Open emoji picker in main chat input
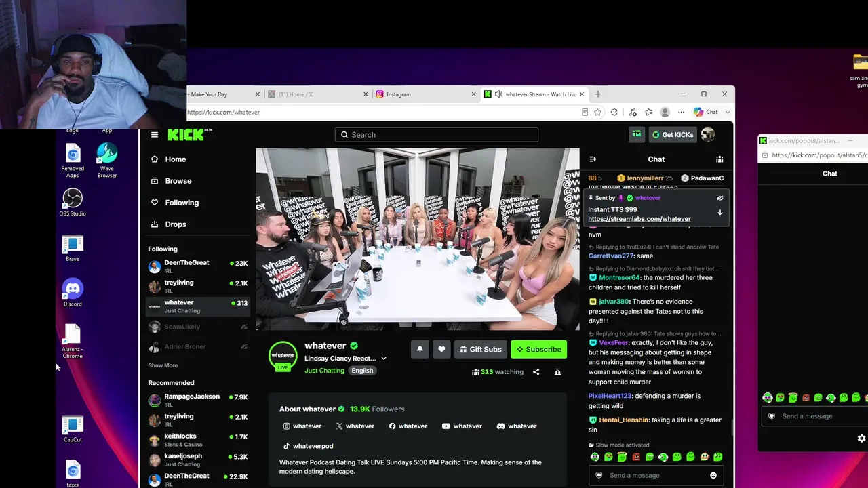868x488 pixels. [x=713, y=475]
